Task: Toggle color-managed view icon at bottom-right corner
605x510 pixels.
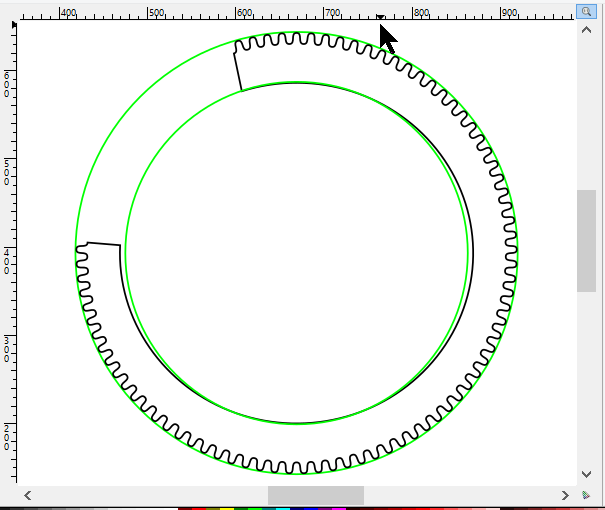Action: click(x=586, y=495)
